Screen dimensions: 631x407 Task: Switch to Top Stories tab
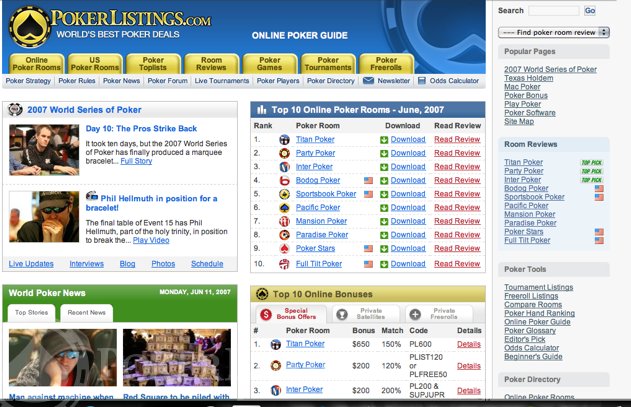pos(31,313)
